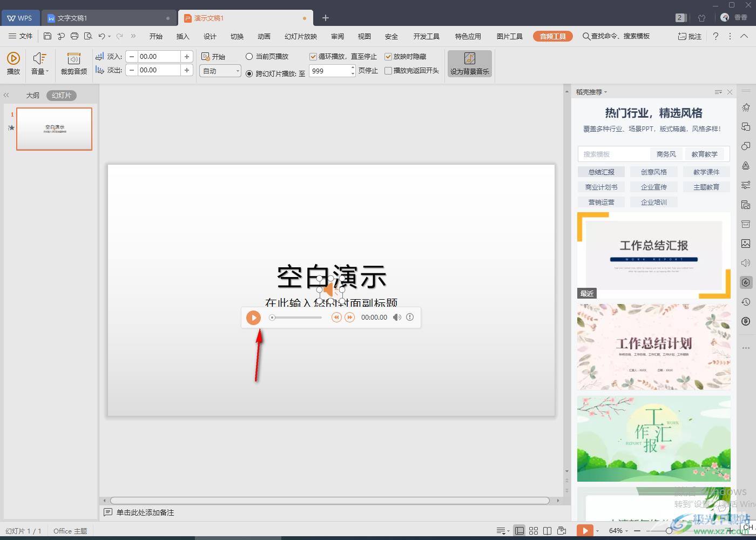The image size is (756, 540).
Task: Click the fast-forward button in audio player
Action: pyautogui.click(x=350, y=318)
